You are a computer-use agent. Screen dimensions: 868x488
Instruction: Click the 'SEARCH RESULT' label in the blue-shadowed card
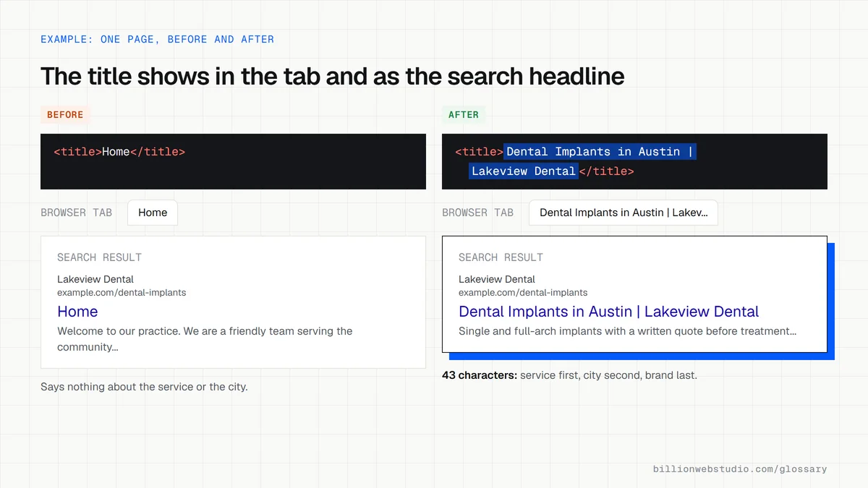pos(501,257)
